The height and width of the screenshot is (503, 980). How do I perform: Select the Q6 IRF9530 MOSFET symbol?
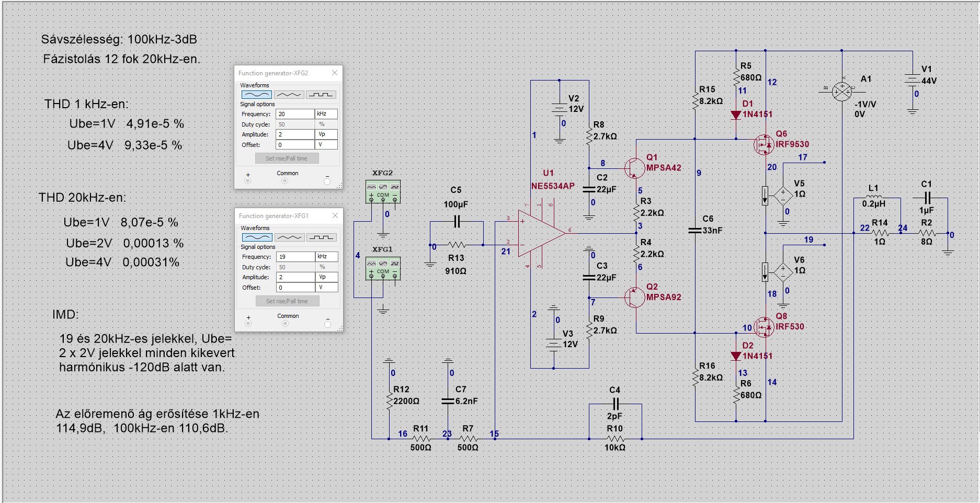coord(764,144)
